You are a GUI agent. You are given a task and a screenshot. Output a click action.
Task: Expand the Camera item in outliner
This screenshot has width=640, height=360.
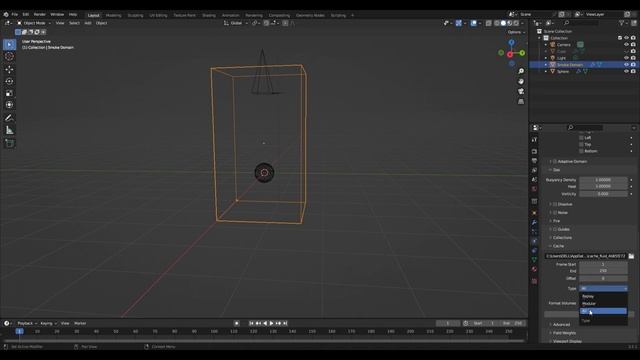546,44
